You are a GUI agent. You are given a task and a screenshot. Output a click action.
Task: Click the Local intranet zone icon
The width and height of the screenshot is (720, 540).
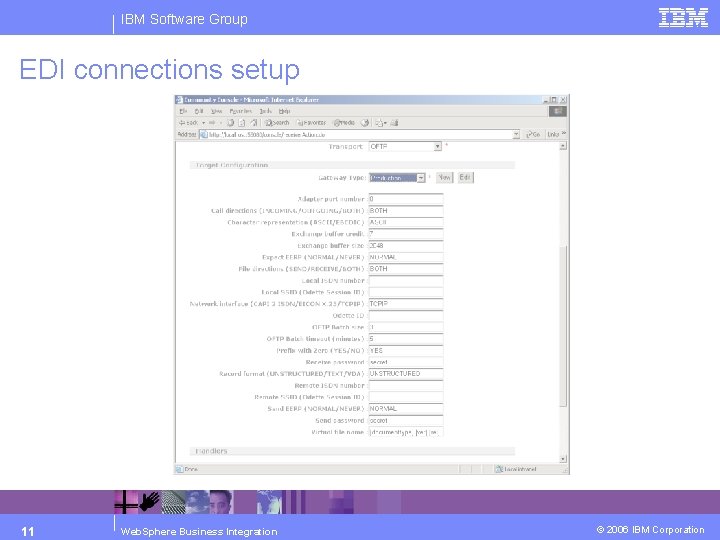pyautogui.click(x=499, y=469)
